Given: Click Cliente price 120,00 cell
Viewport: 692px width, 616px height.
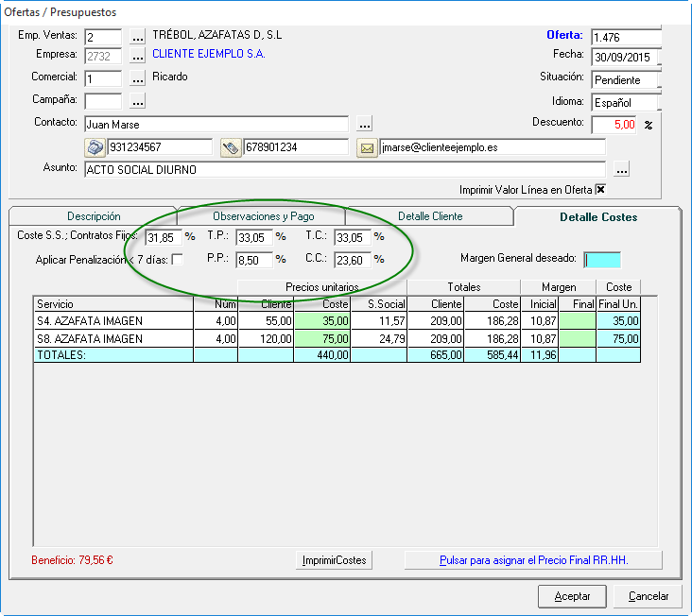Looking at the screenshot, I should click(x=266, y=338).
